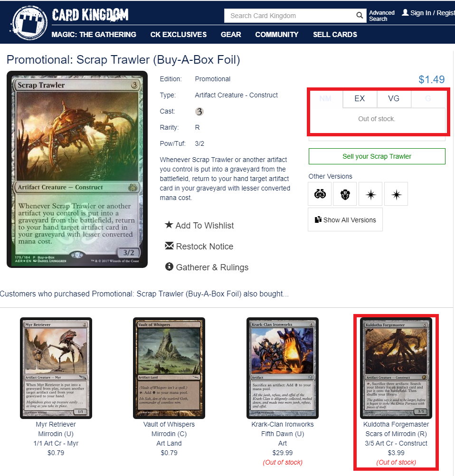Viewport: 455px width, 476px height.
Task: Click the Card Kingdom wordmark
Action: (x=90, y=15)
